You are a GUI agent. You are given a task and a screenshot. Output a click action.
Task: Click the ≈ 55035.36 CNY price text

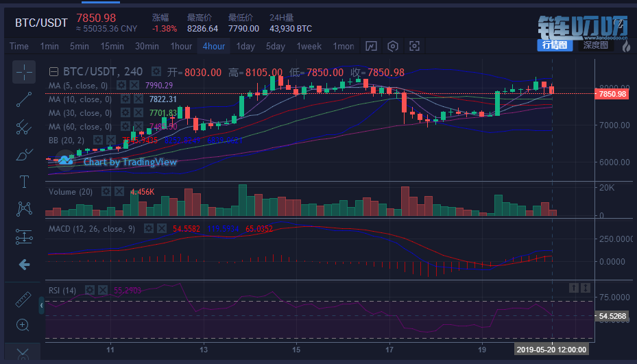coord(106,28)
